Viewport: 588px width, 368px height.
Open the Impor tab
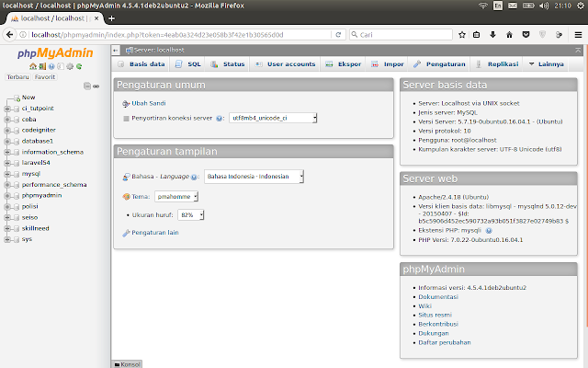pyautogui.click(x=388, y=64)
